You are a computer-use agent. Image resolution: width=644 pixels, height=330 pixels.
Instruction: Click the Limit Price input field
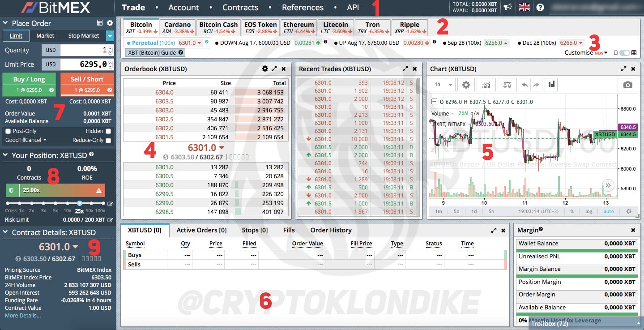click(x=87, y=64)
